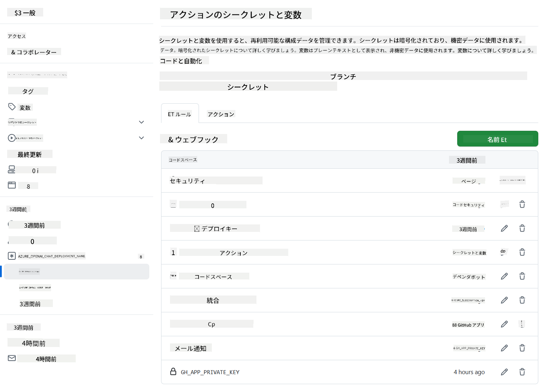
Task: Click the 3週間前 column header
Action: point(467,160)
